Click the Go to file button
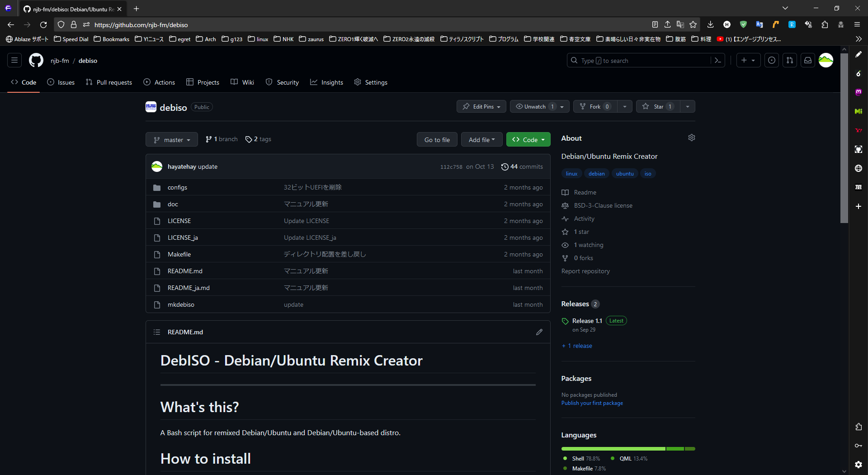The image size is (868, 475). tap(437, 140)
